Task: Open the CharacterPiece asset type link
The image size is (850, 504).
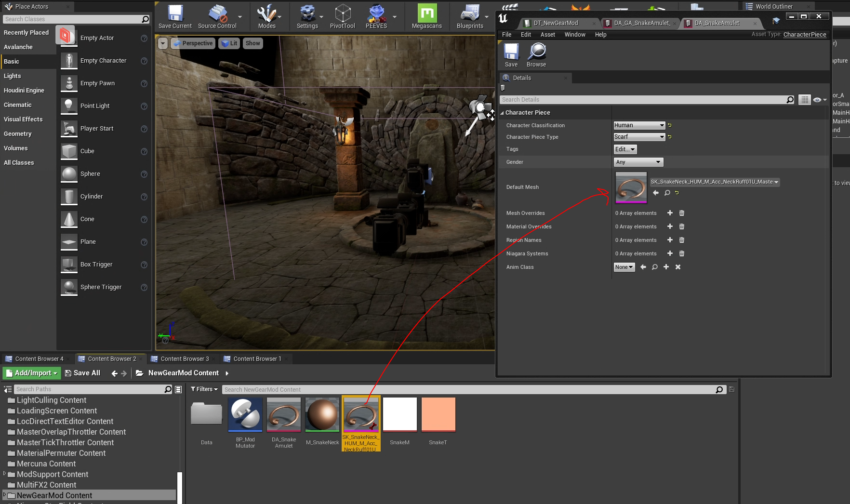Action: (805, 35)
